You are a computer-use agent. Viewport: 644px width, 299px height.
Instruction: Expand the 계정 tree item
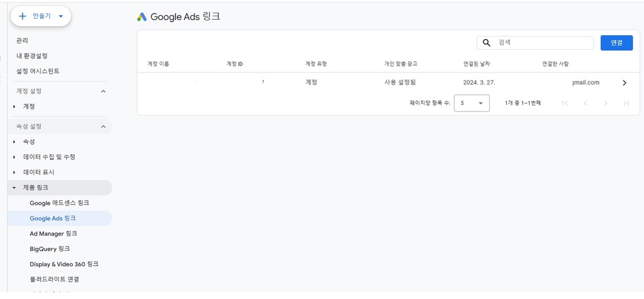(x=14, y=106)
